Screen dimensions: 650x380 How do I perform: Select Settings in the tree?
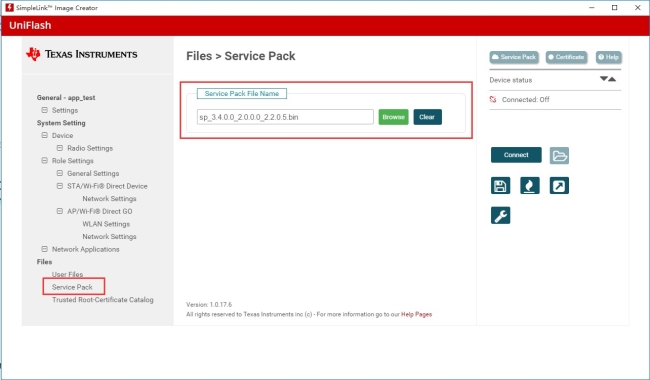(x=65, y=110)
